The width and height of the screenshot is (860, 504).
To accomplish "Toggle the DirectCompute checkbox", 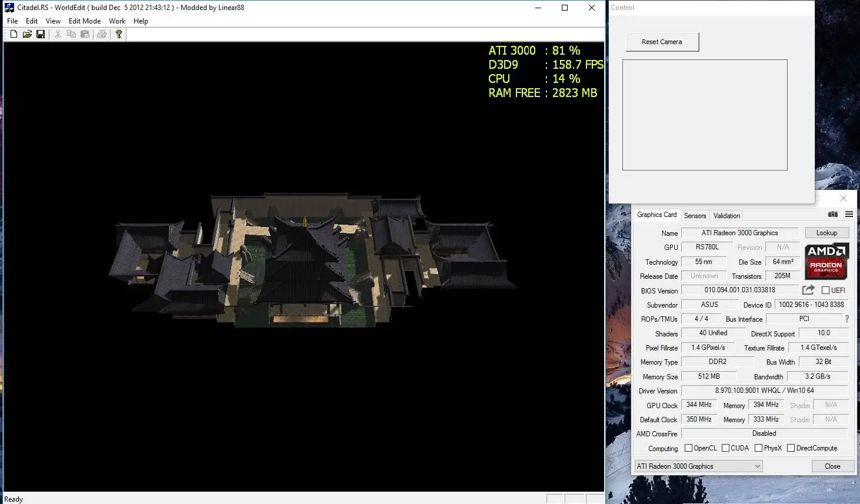I will pyautogui.click(x=791, y=448).
